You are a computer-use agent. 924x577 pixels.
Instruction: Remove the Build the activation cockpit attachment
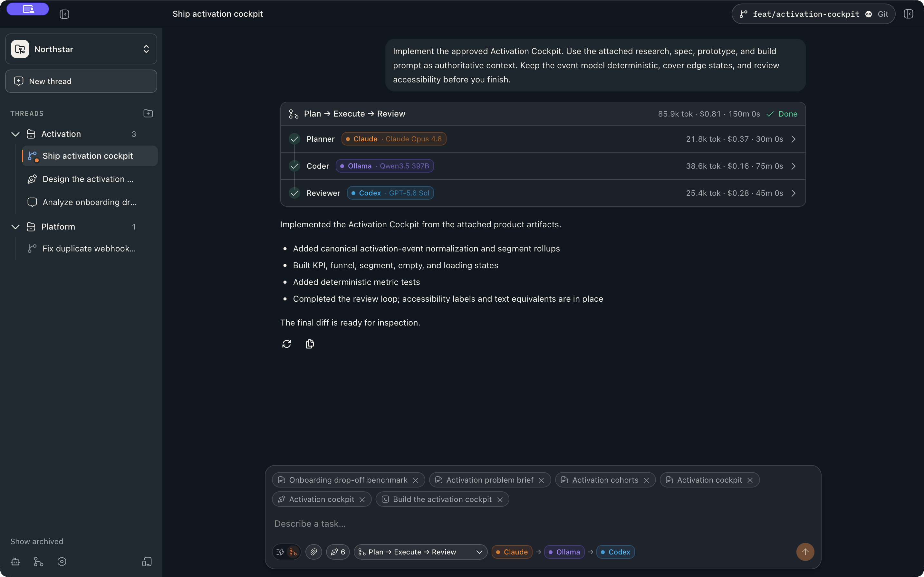tap(500, 499)
